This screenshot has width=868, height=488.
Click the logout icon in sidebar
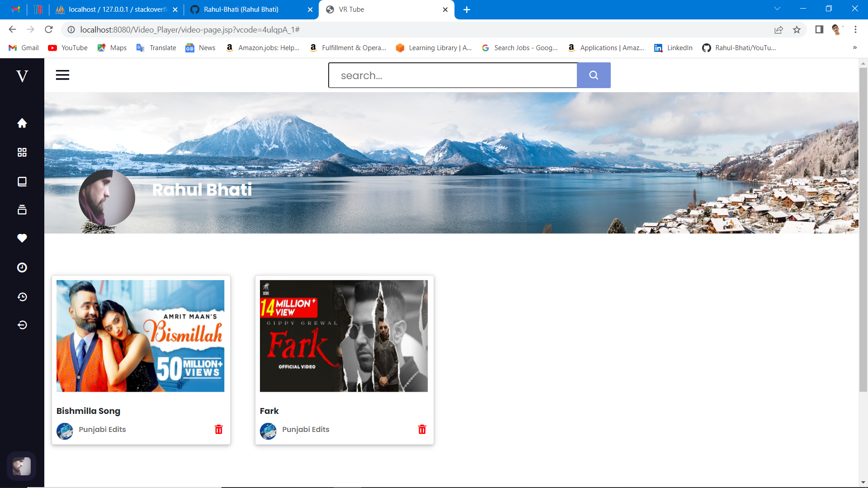22,325
